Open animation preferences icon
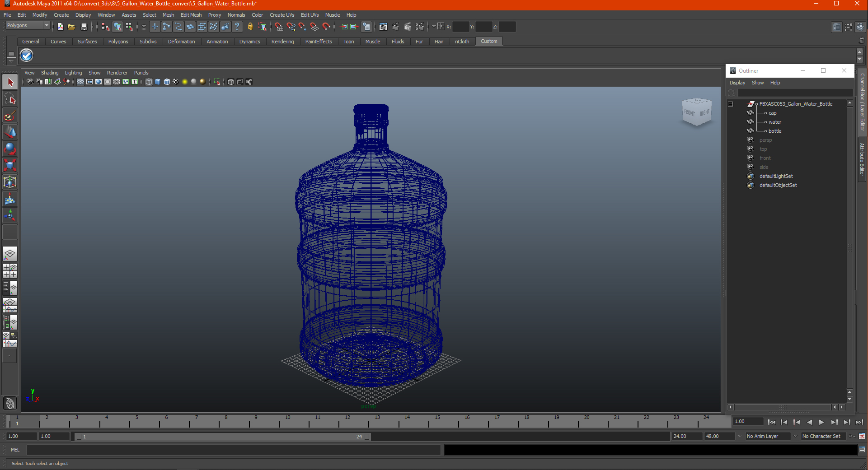This screenshot has height=470, width=868. 862,436
